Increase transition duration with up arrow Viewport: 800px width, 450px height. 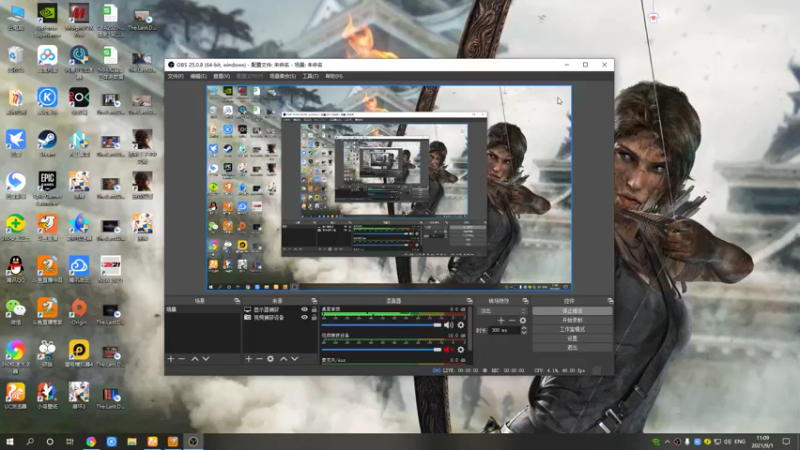[523, 329]
